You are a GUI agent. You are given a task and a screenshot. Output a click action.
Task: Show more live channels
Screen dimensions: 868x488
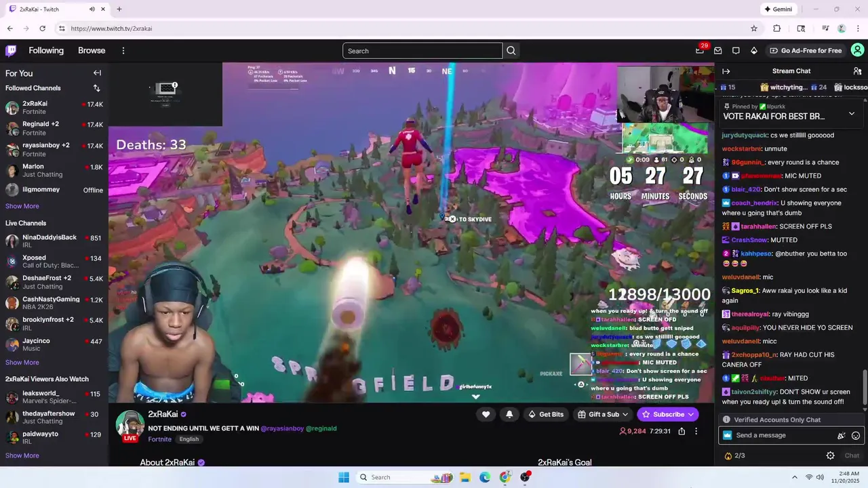click(x=22, y=363)
